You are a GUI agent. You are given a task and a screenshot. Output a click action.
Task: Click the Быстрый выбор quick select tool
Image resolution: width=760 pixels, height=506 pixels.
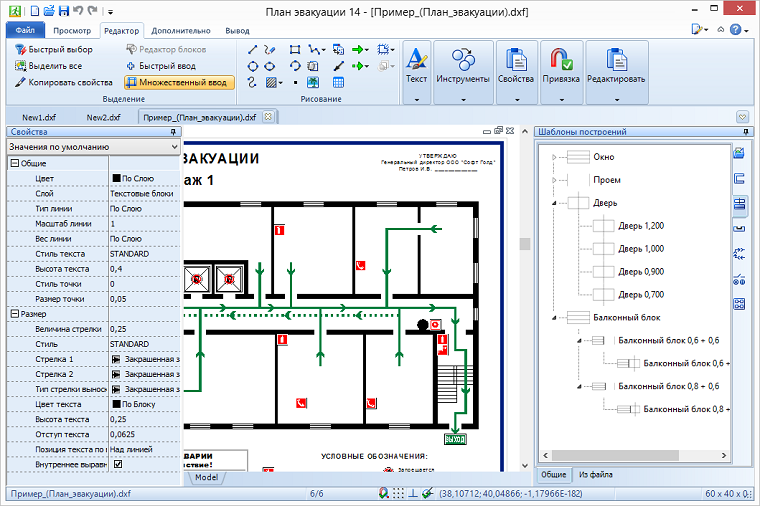55,48
